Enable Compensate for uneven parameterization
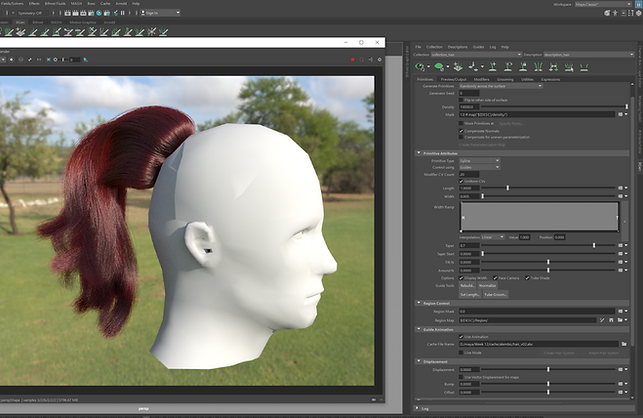Image resolution: width=643 pixels, height=418 pixels. click(461, 137)
